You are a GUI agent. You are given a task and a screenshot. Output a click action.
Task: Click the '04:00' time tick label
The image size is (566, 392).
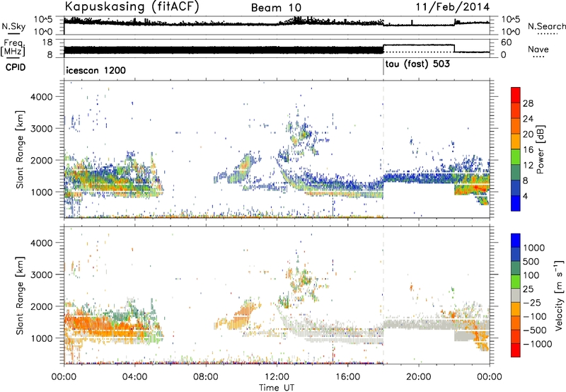point(134,377)
